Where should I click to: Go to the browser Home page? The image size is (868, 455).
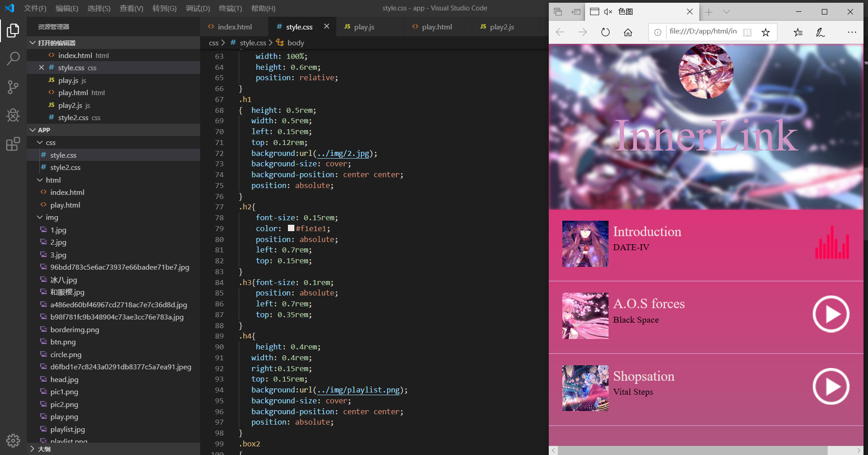click(x=628, y=32)
